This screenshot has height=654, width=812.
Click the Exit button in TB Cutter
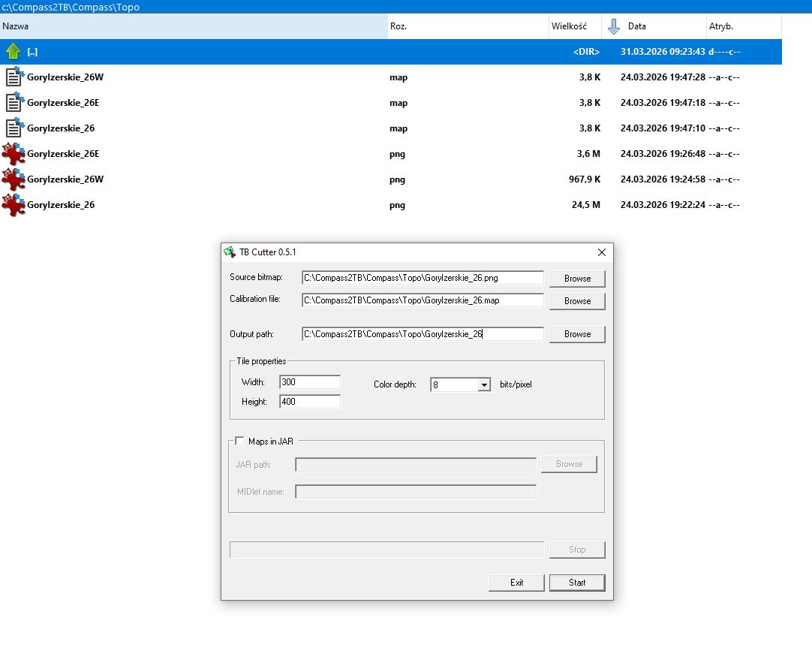516,583
